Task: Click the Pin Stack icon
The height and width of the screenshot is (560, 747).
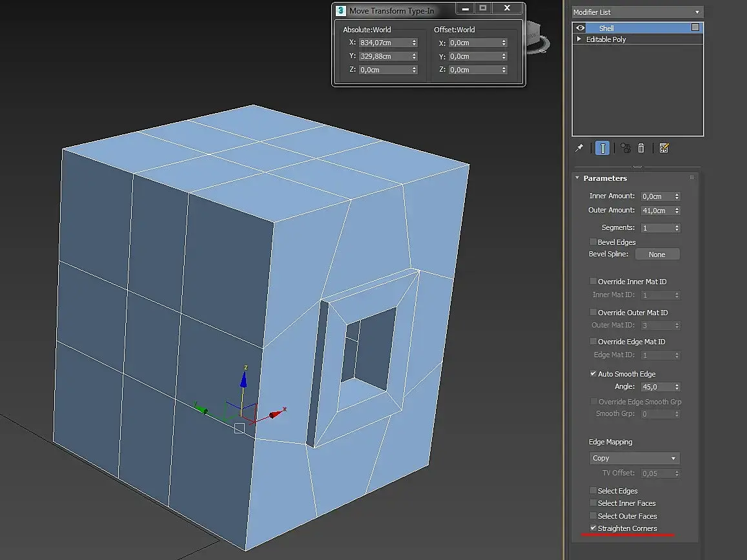Action: point(579,148)
